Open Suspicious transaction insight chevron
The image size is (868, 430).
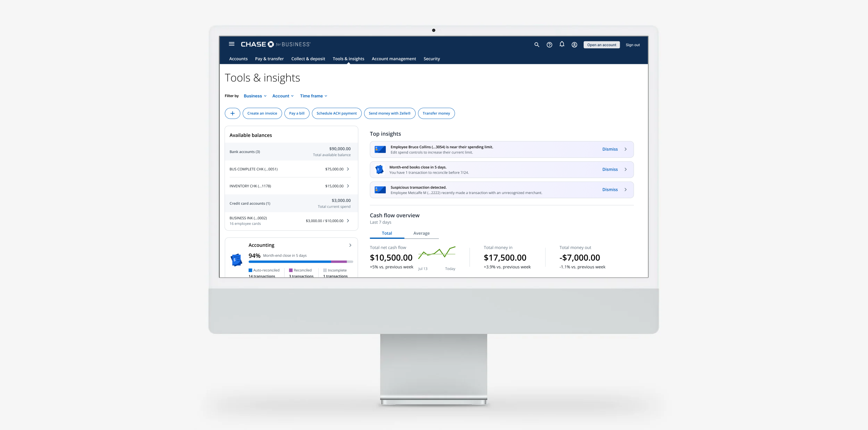[626, 190]
